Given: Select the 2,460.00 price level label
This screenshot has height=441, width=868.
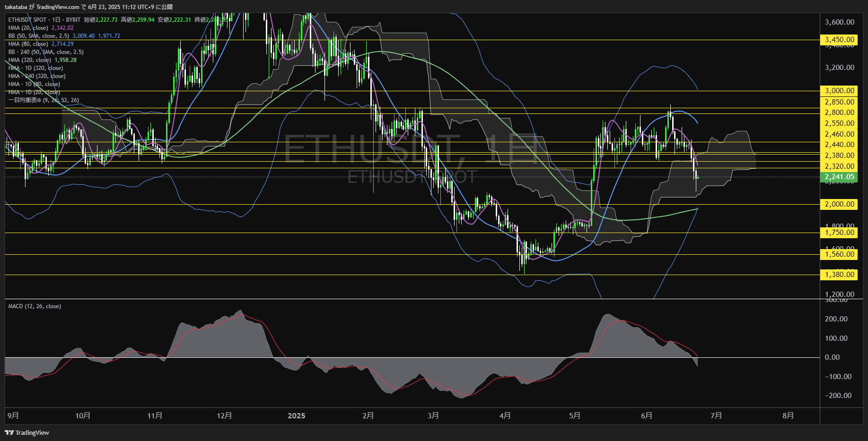Looking at the screenshot, I should click(x=839, y=134).
